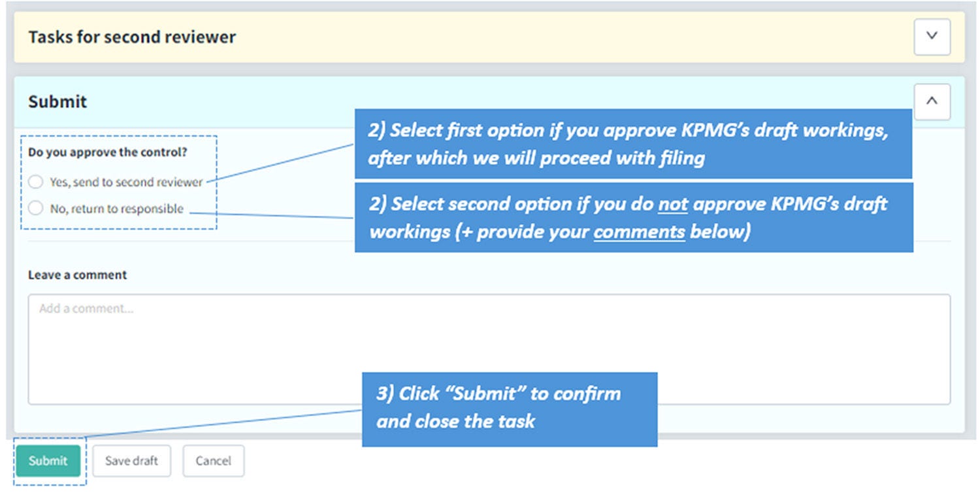Click the "Yes, send to second reviewer" label text
Viewport: 980px width, 493px height.
click(126, 182)
